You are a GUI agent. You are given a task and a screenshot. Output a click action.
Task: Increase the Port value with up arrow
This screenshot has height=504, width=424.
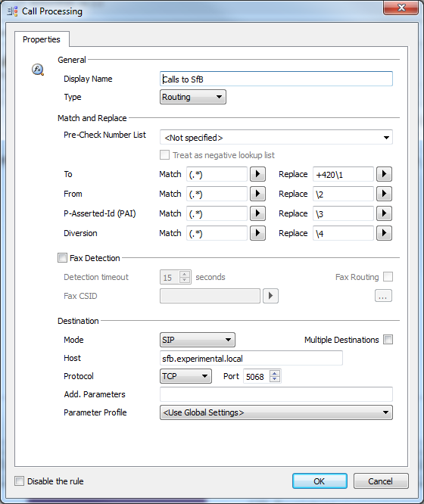275,373
